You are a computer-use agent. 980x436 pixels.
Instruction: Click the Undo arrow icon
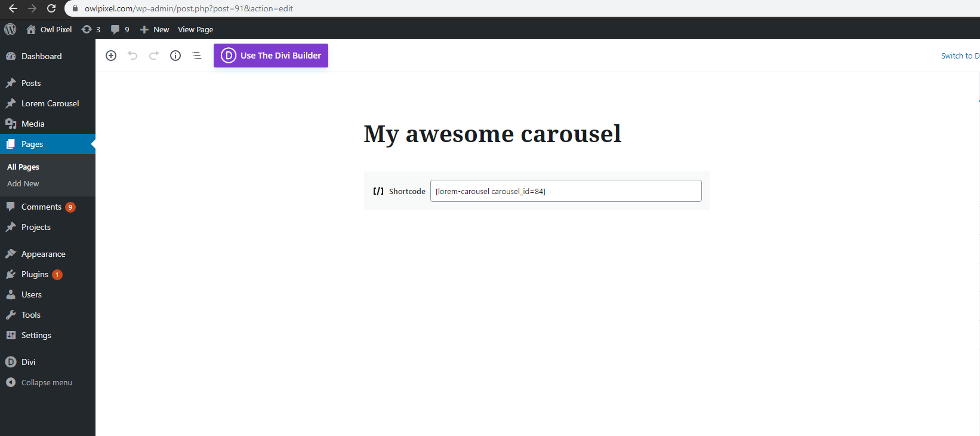(x=132, y=56)
